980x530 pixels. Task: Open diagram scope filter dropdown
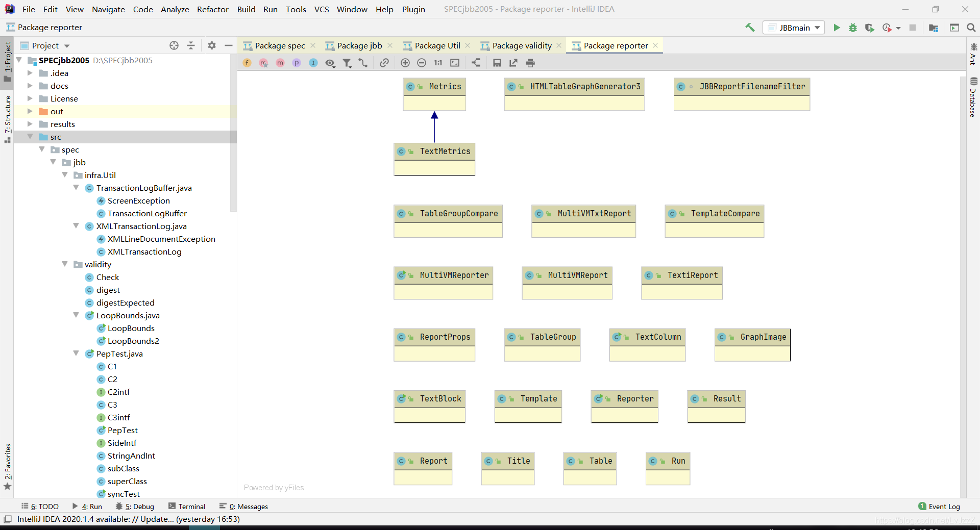tap(347, 63)
